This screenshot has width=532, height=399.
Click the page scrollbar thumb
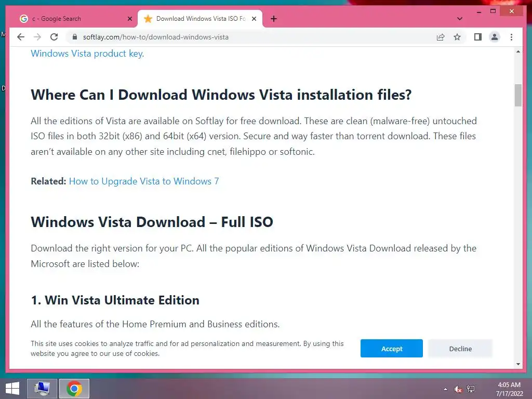518,96
